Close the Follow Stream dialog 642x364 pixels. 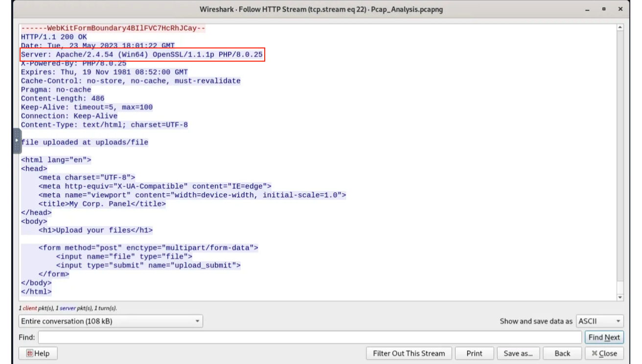604,353
